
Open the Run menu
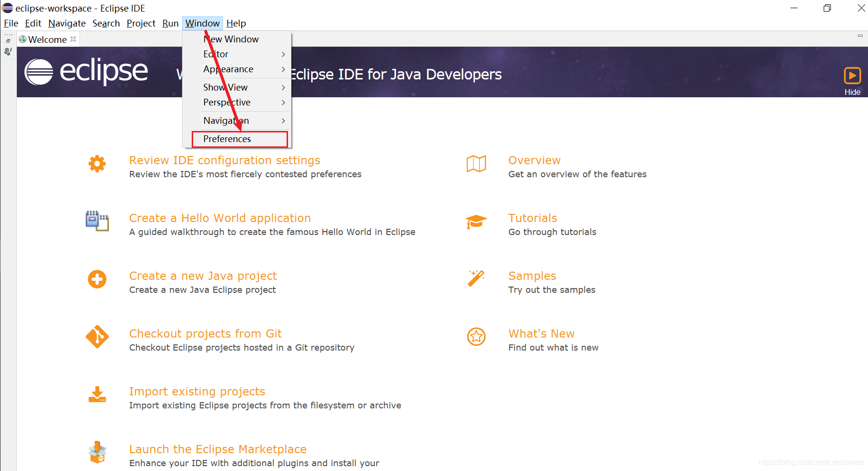click(x=171, y=23)
